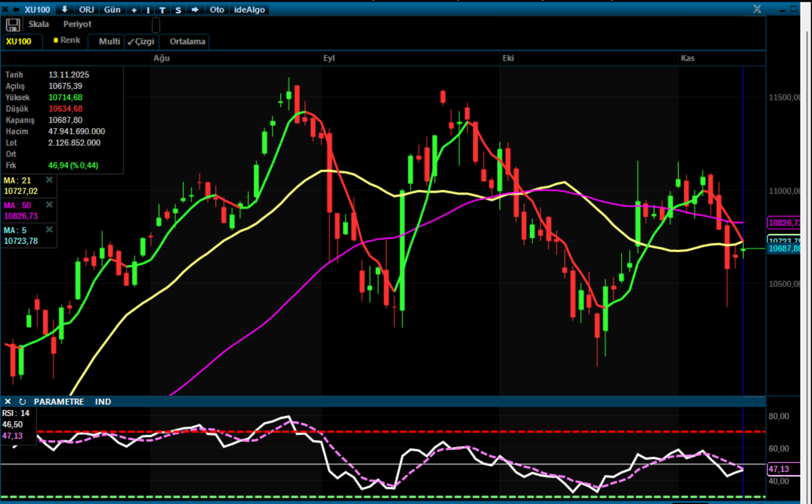
Task: Toggle the Çizgi line checkbox
Action: tap(141, 42)
